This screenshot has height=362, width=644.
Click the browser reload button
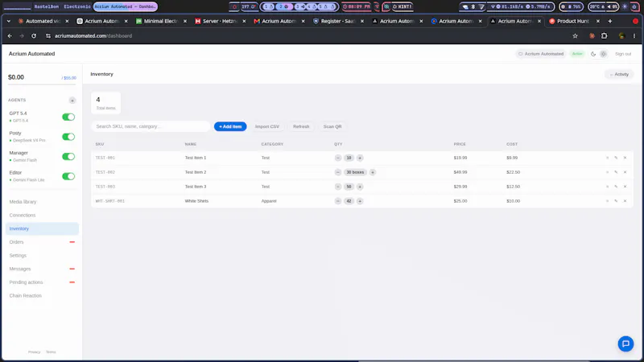coord(34,35)
